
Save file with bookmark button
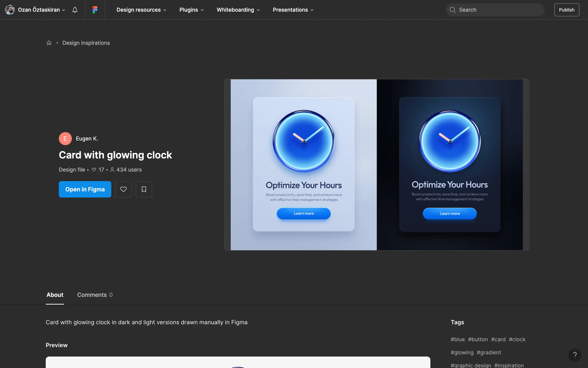[x=144, y=189]
